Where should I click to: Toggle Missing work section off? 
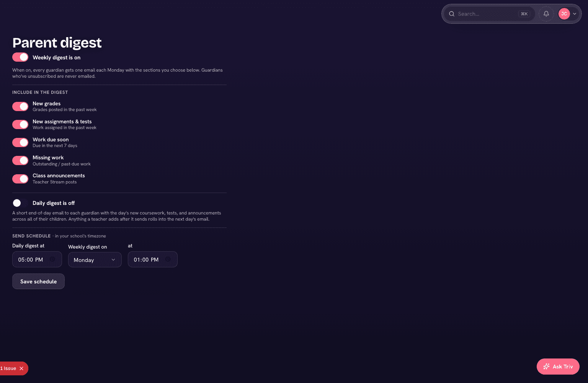[20, 160]
